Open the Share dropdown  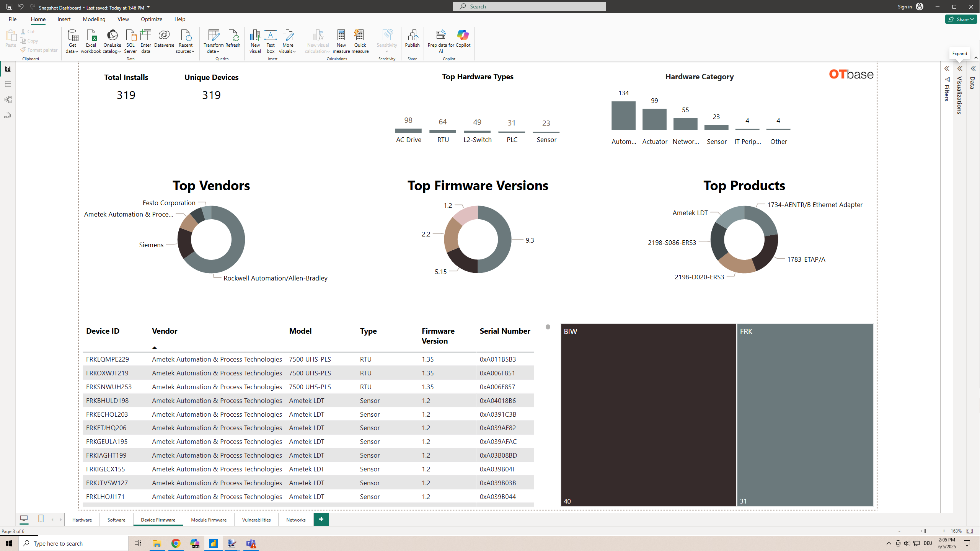[x=961, y=19]
